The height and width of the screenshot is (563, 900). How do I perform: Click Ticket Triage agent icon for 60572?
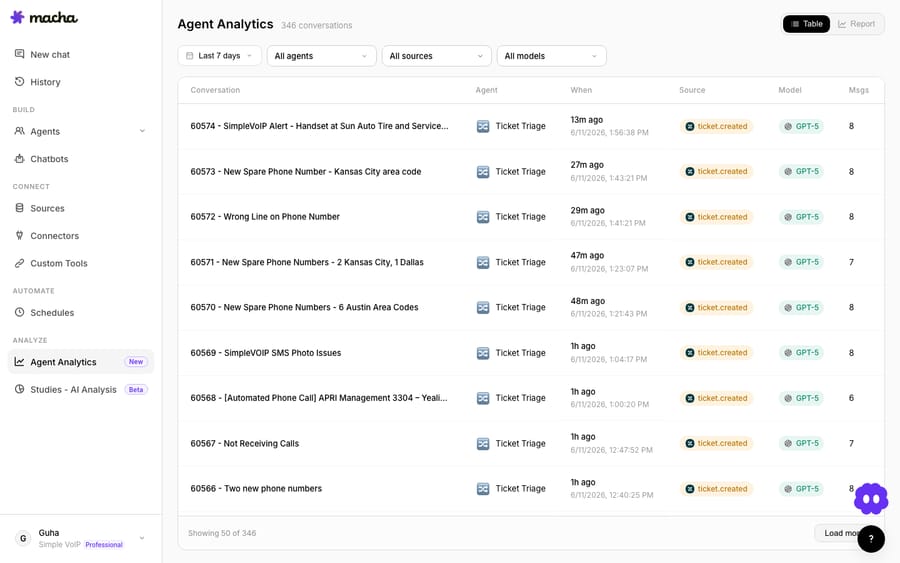483,217
